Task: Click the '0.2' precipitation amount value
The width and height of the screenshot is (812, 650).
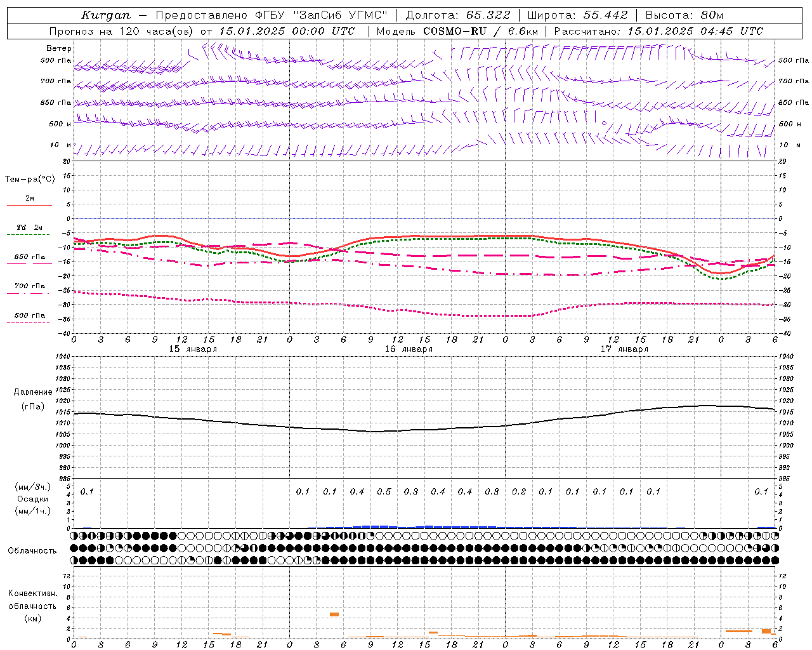Action: pos(519,491)
